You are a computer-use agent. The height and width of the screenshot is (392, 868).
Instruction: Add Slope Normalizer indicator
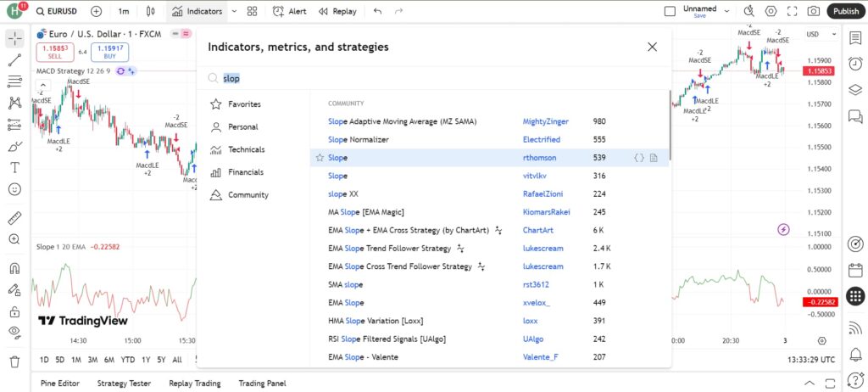pyautogui.click(x=489, y=140)
